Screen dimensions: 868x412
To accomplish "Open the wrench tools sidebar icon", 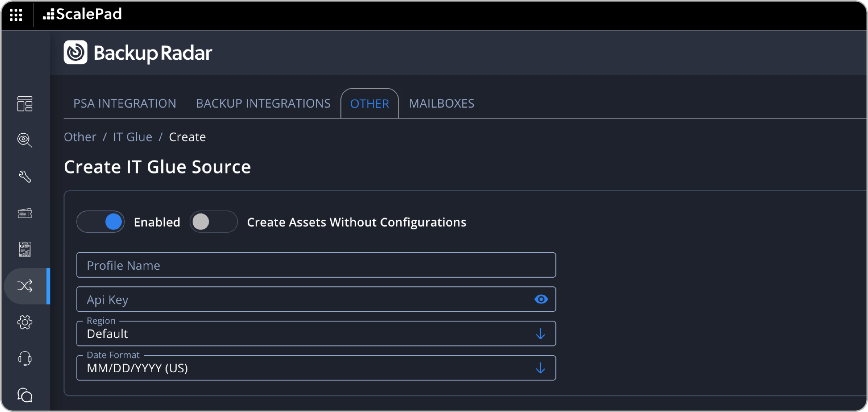I will click(25, 176).
